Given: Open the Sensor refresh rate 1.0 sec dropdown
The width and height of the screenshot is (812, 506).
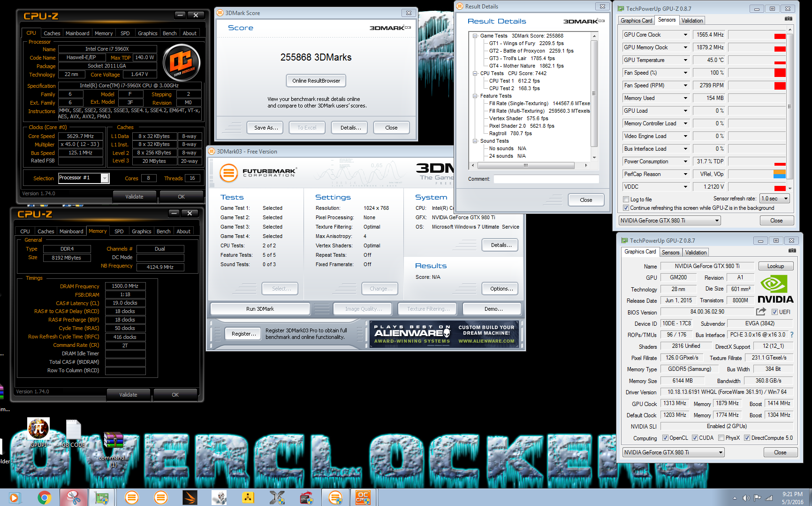Looking at the screenshot, I should 775,199.
